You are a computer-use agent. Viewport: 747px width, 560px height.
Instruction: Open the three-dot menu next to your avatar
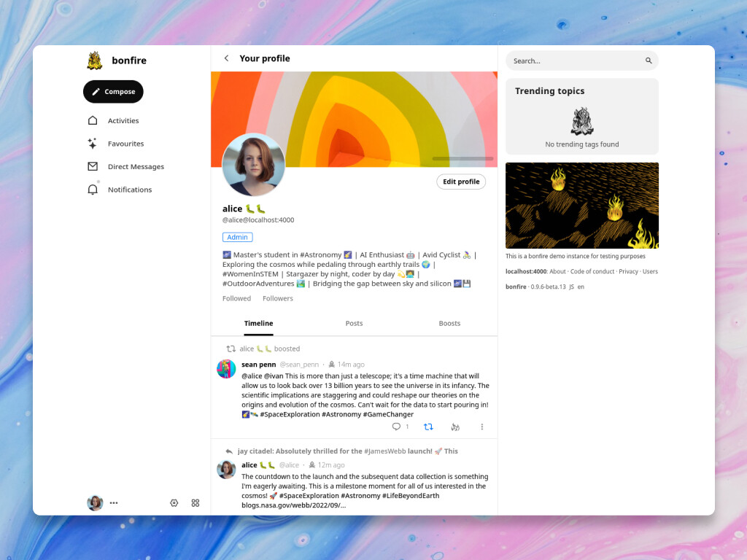tap(114, 502)
